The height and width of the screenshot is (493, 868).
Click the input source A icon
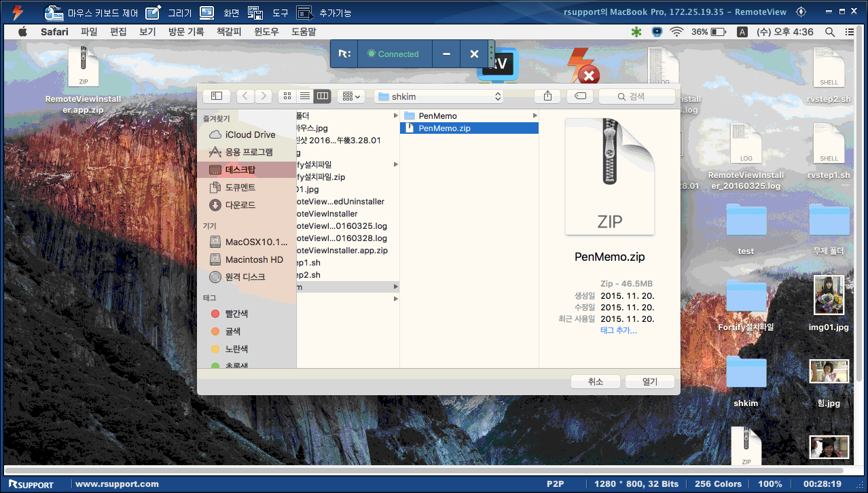pyautogui.click(x=742, y=32)
